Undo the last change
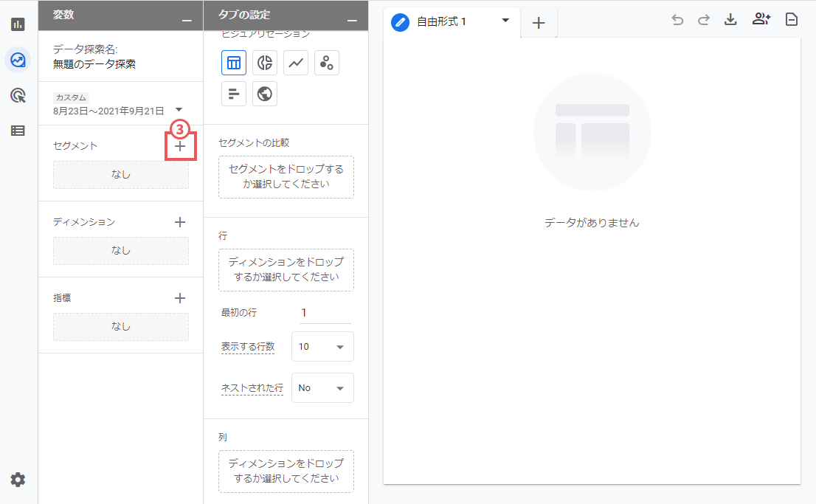This screenshot has width=816, height=504. point(677,20)
